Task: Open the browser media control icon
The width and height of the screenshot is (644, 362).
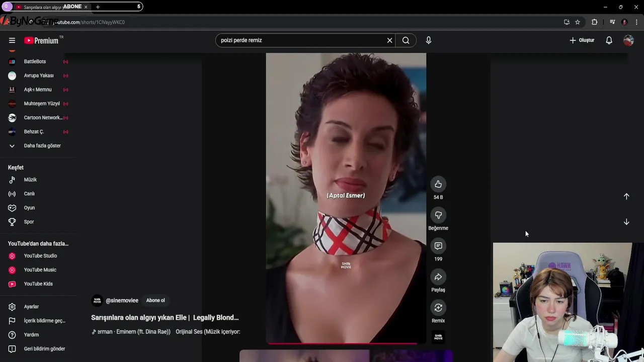Action: [612, 22]
